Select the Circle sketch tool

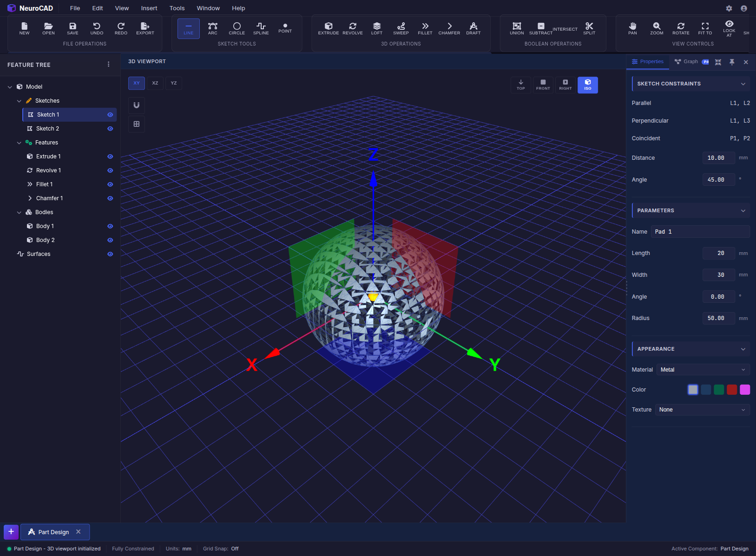click(237, 28)
